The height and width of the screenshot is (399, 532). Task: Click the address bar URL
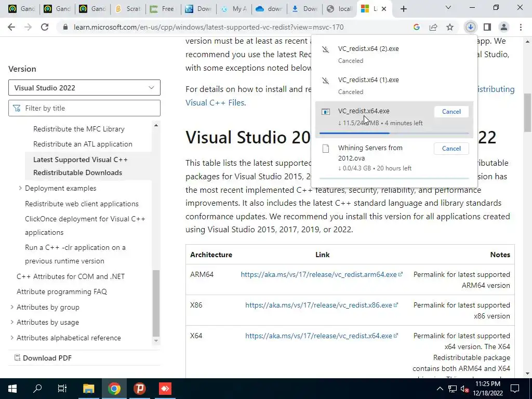coord(209,27)
